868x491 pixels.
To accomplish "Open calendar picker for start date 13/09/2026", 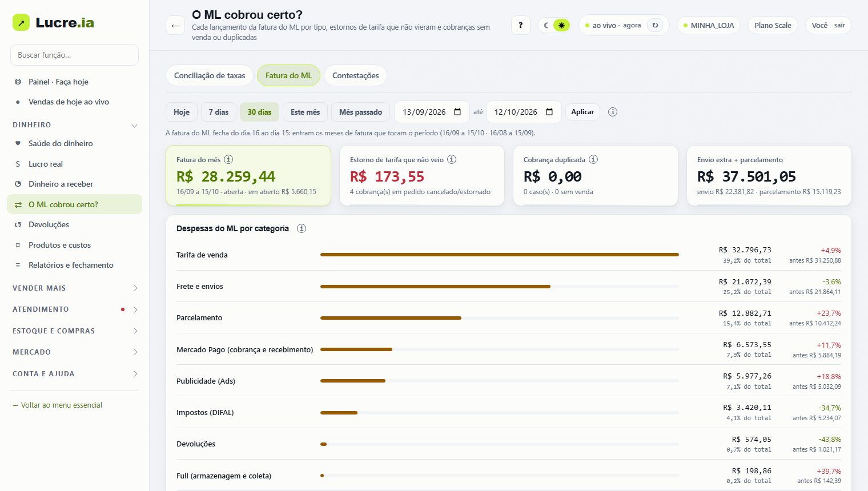I will (457, 112).
